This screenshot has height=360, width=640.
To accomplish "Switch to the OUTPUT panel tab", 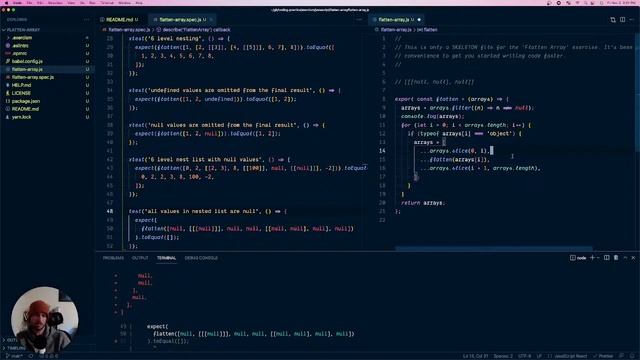I will tap(140, 258).
